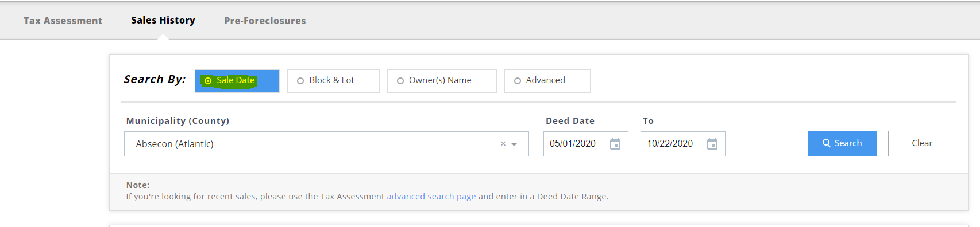The width and height of the screenshot is (980, 227).
Task: Clear the Absecon municipality selection with the x
Action: [x=503, y=144]
